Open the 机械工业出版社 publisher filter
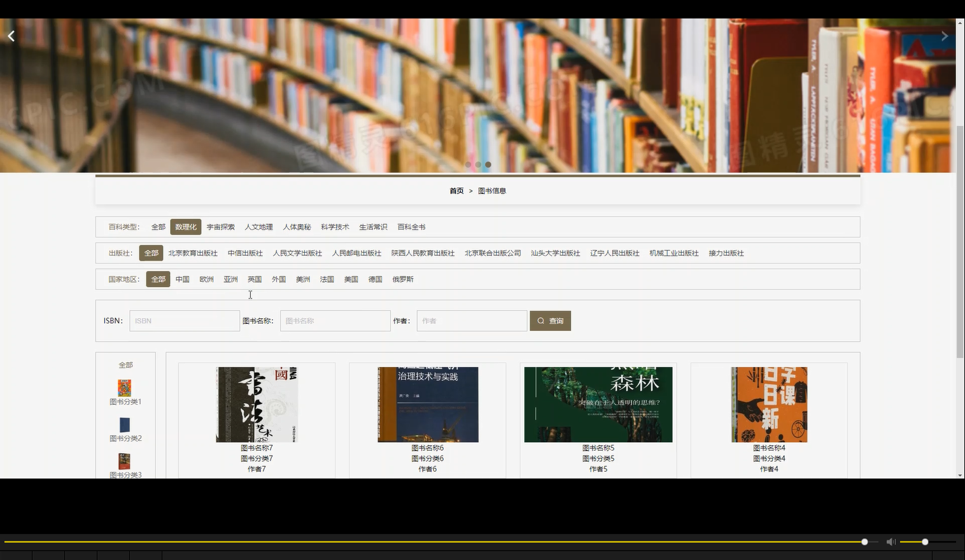The height and width of the screenshot is (560, 965). pyautogui.click(x=673, y=253)
